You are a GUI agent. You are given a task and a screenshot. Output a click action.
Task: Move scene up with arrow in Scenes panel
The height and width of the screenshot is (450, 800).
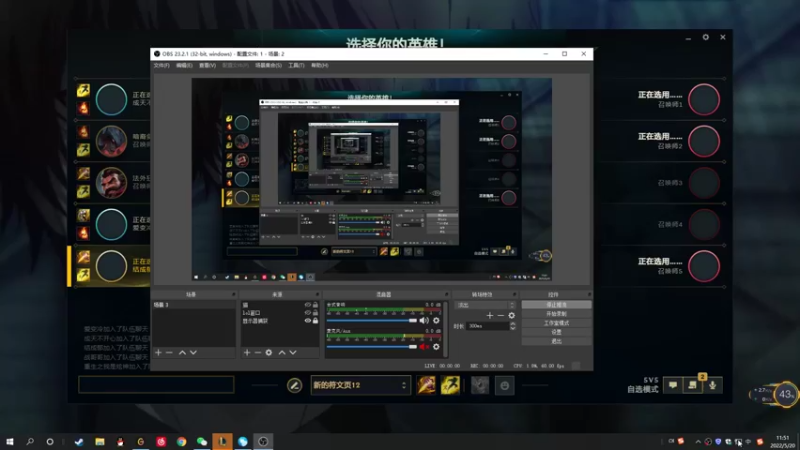click(182, 353)
